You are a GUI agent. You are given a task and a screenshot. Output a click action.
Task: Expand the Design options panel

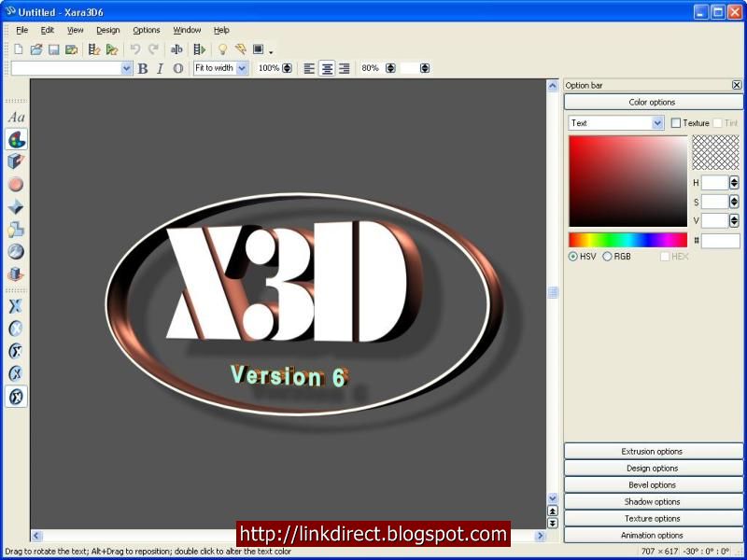tap(653, 469)
